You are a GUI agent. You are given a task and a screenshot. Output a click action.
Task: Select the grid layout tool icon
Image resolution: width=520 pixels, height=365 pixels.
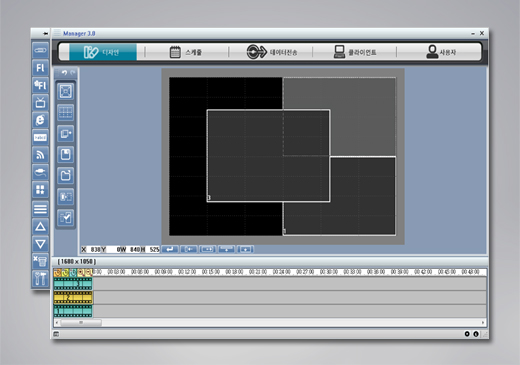65,113
